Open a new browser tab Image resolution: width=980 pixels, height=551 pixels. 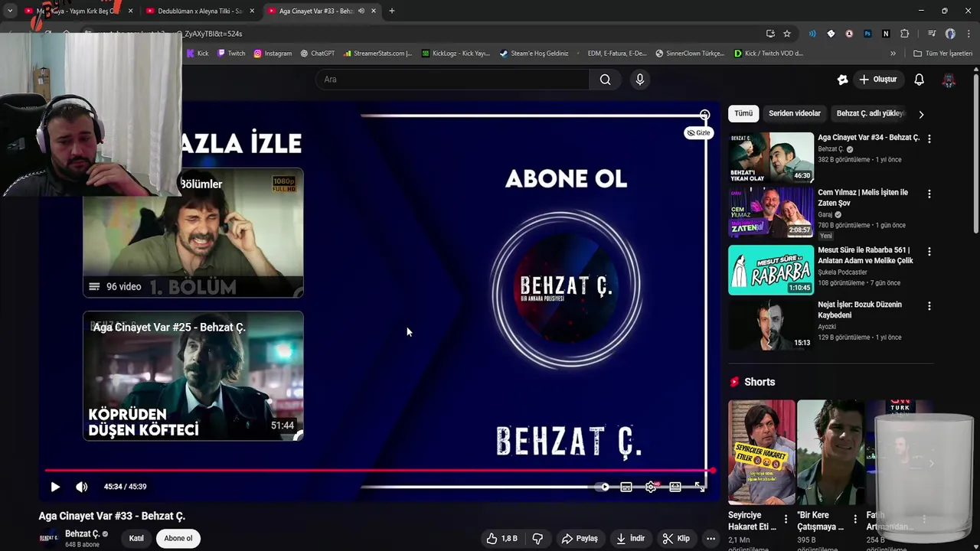point(392,11)
